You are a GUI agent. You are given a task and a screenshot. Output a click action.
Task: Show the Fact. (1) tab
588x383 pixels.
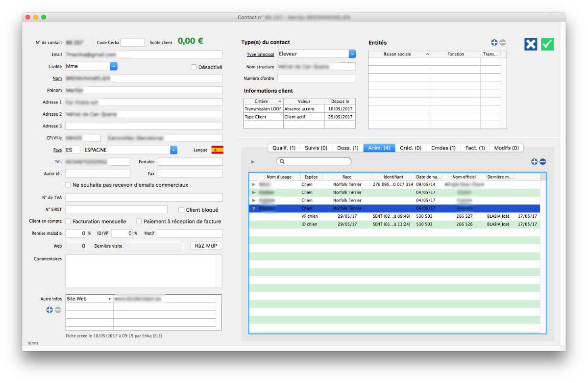pos(475,148)
